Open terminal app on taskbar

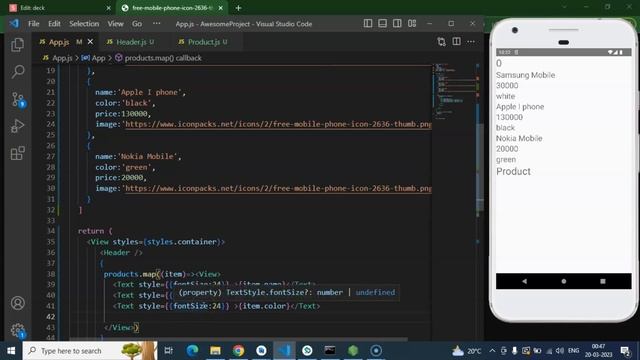click(330, 351)
